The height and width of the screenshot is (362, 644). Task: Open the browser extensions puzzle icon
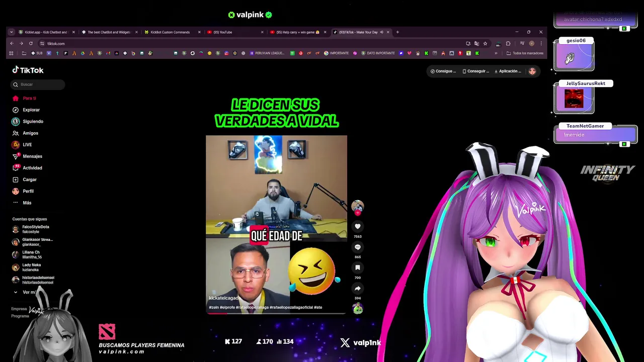pyautogui.click(x=508, y=43)
